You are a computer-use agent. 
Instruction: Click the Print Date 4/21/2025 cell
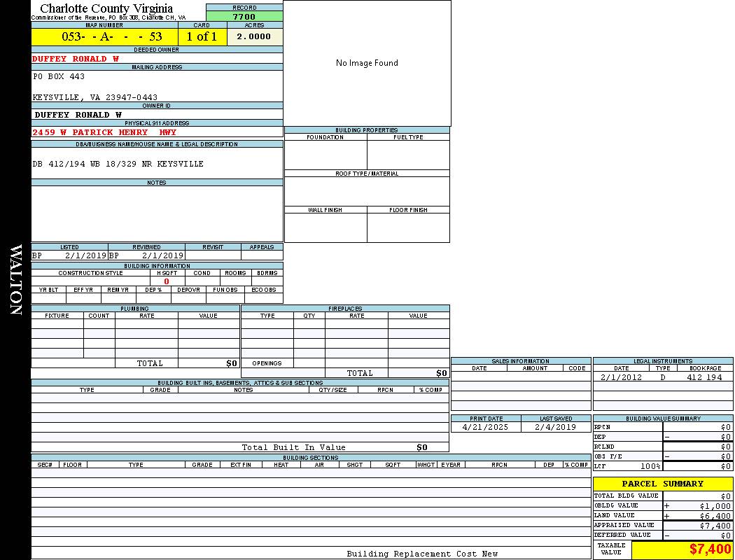pyautogui.click(x=486, y=427)
